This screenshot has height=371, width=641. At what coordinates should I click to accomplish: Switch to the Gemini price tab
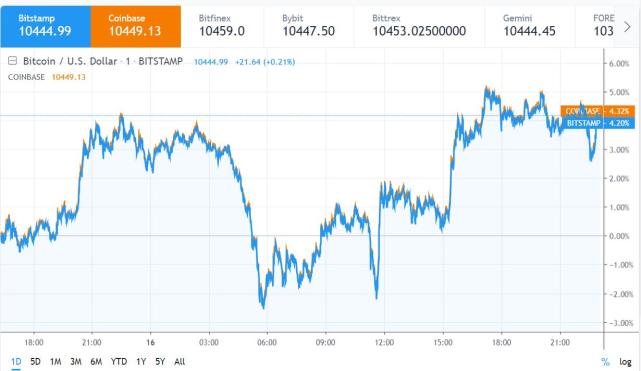[x=530, y=27]
